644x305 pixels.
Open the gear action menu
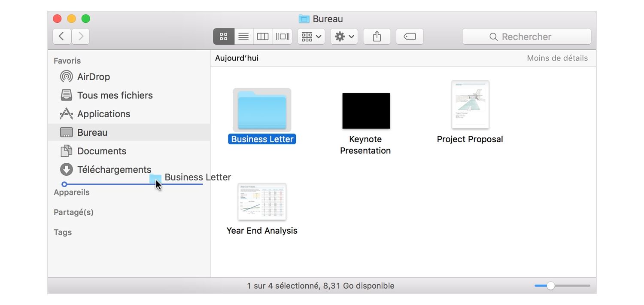[x=344, y=37]
